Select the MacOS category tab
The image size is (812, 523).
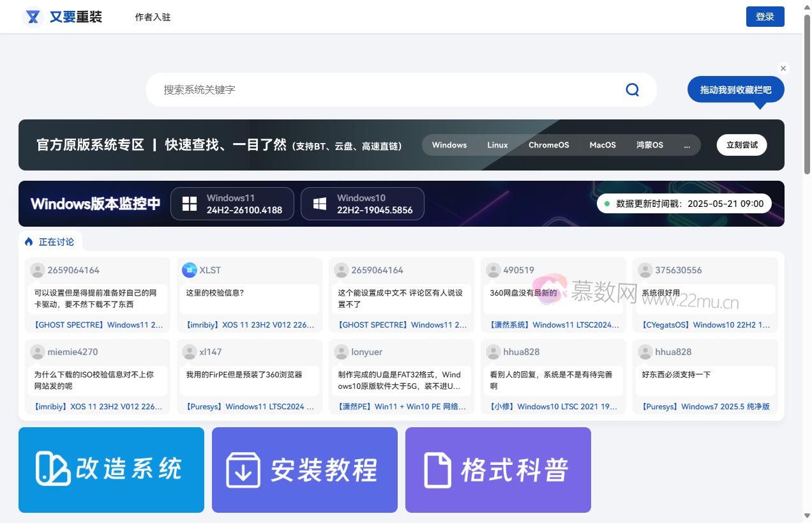pos(602,145)
